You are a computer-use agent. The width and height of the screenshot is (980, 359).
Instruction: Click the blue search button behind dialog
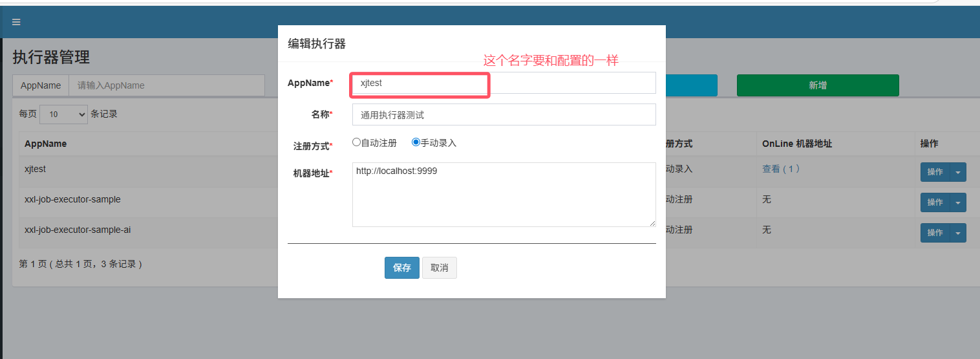[691, 85]
